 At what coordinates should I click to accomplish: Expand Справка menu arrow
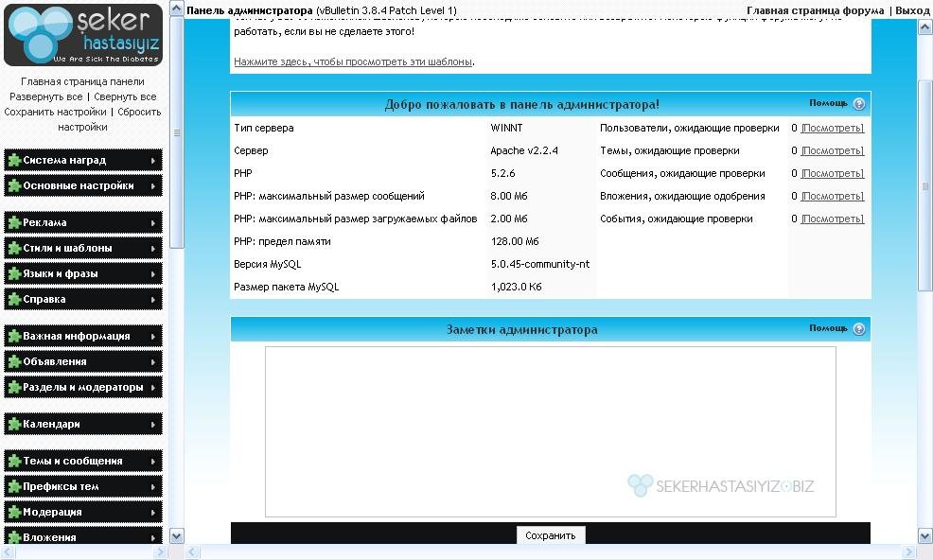coord(153,300)
